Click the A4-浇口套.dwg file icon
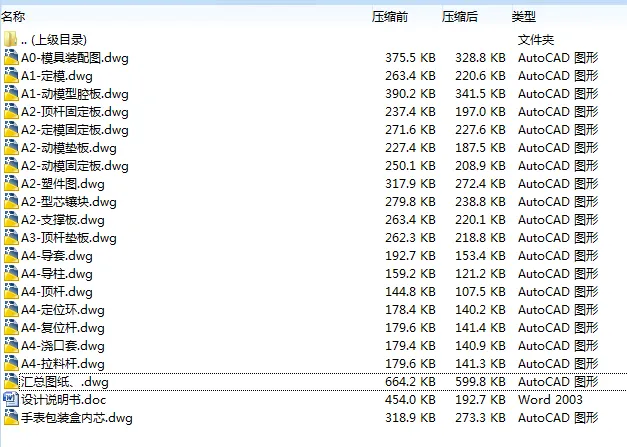627x447 pixels. tap(11, 345)
